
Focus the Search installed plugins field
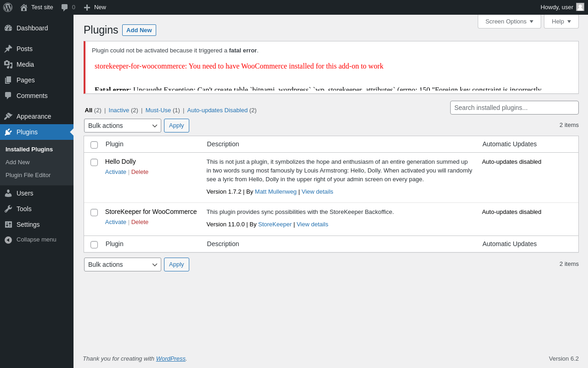[514, 108]
